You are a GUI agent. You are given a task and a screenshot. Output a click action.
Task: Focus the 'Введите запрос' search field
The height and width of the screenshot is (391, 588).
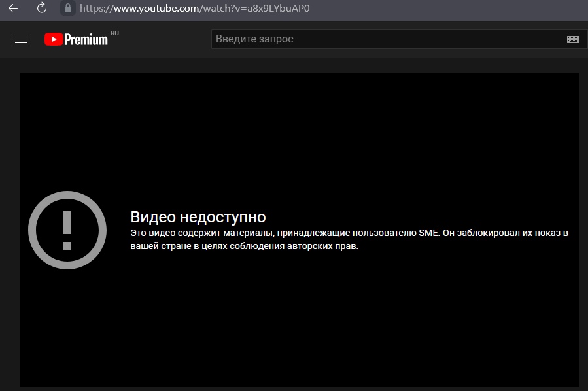click(386, 39)
